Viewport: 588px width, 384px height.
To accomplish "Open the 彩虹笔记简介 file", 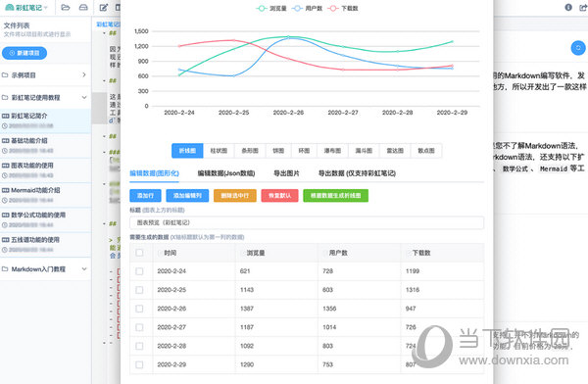I will (45, 120).
